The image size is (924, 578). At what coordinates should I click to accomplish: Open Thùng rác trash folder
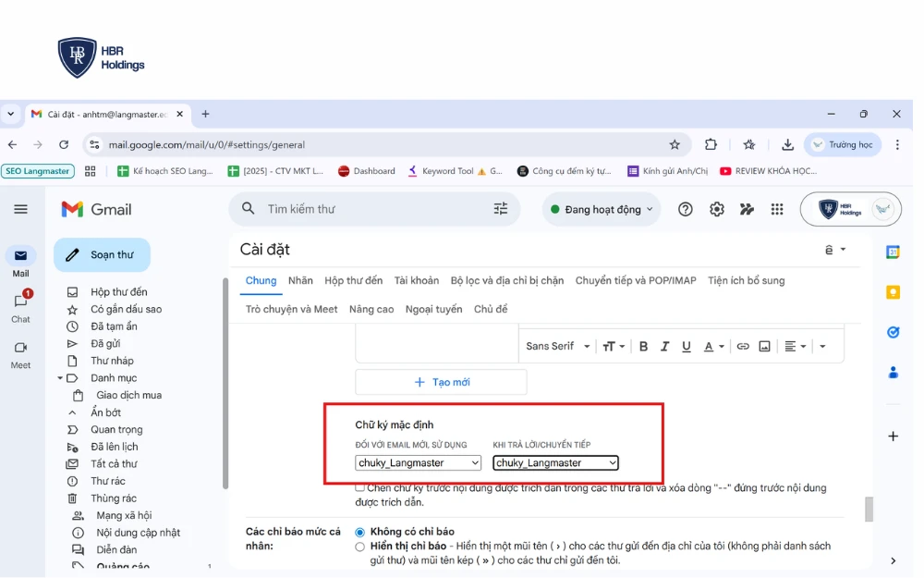[113, 498]
